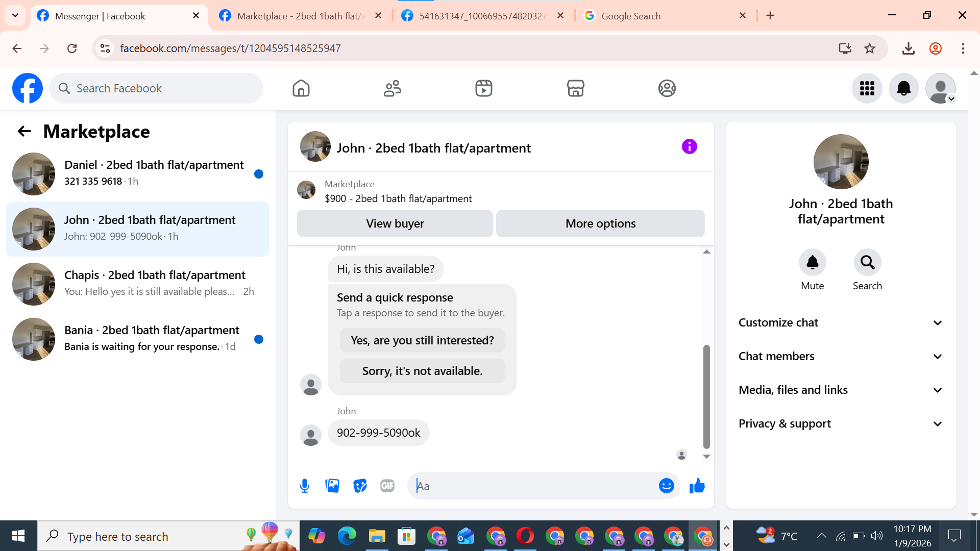This screenshot has width=980, height=551.
Task: Open Facebook notifications bell
Action: [903, 88]
